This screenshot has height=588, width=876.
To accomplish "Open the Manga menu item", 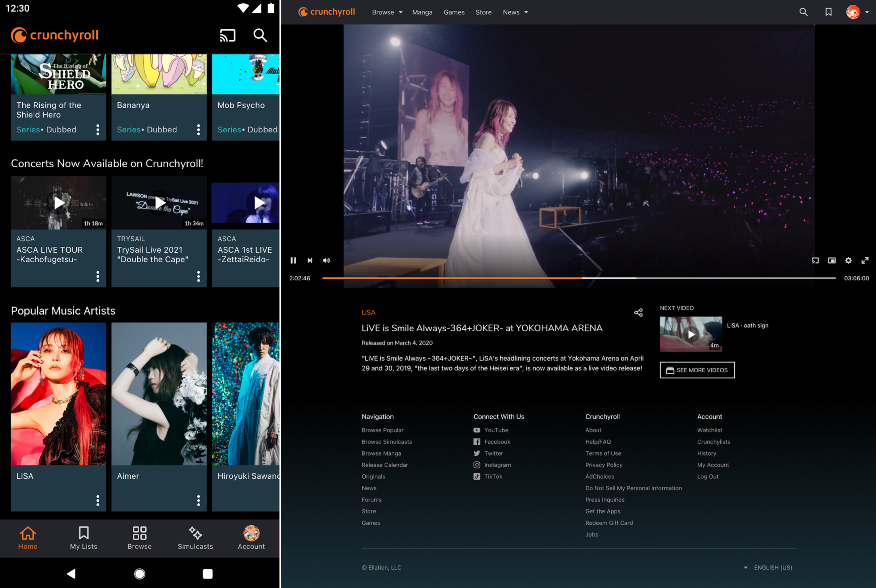I will 422,12.
